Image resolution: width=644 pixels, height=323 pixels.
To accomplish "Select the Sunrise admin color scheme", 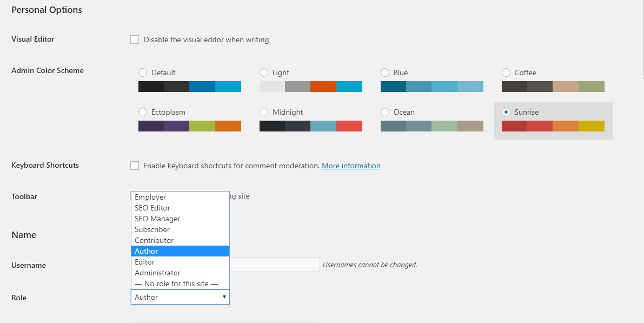I will click(506, 112).
